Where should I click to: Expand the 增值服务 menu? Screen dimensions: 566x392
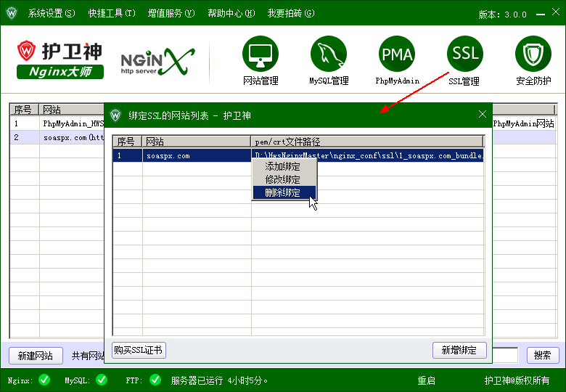point(171,13)
